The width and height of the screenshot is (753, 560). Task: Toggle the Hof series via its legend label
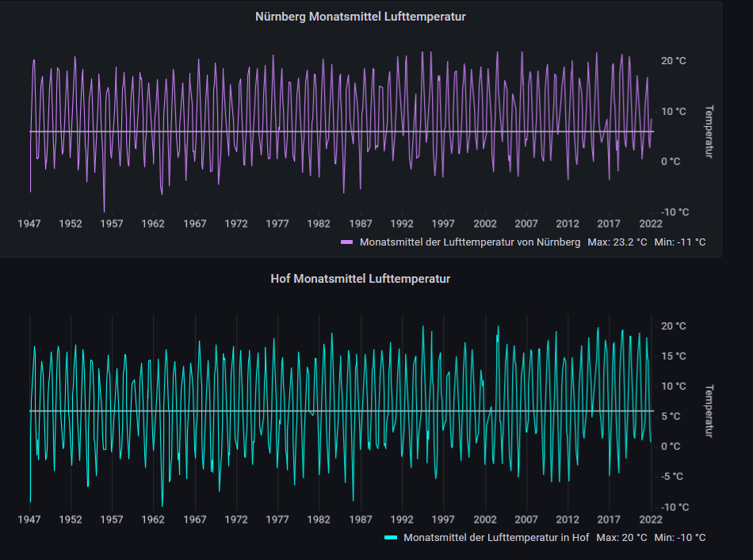496,538
